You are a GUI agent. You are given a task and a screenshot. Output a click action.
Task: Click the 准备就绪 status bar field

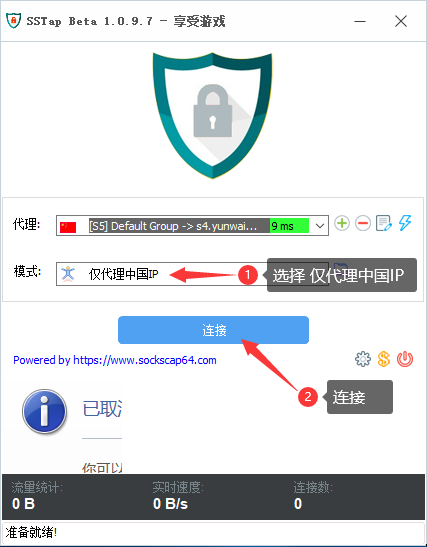(x=214, y=533)
